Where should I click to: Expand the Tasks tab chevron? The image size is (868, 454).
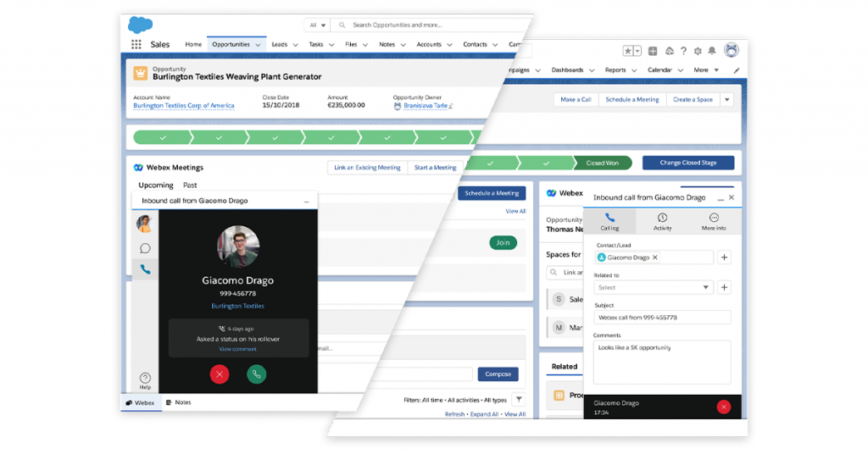[331, 45]
